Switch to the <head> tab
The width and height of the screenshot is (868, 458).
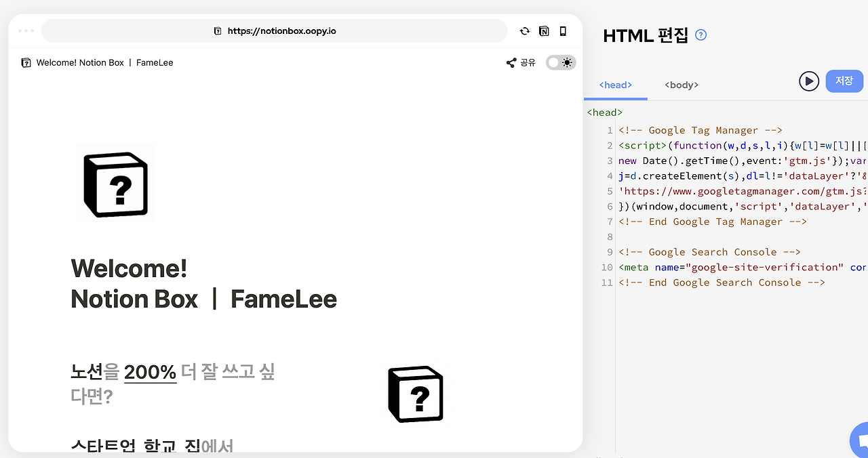coord(616,85)
